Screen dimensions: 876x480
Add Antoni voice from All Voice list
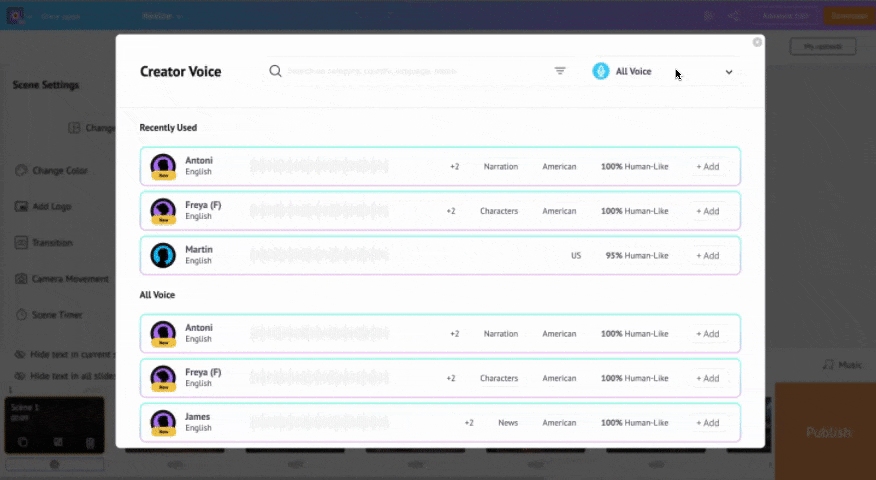coord(707,334)
